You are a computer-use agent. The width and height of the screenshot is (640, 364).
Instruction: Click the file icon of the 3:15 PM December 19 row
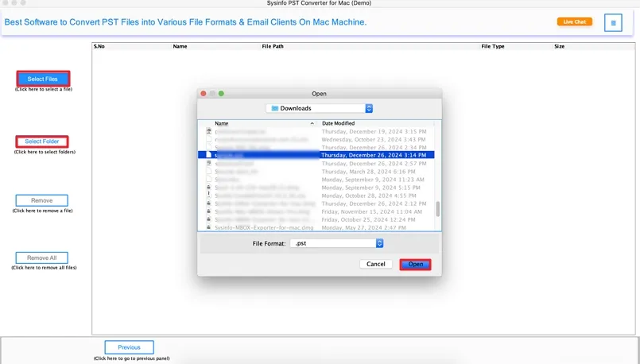[x=209, y=131]
